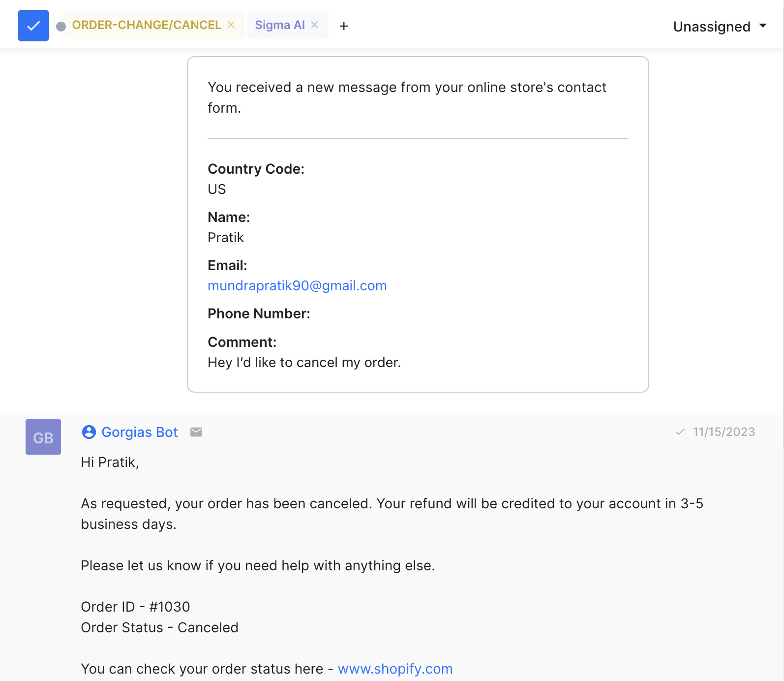Click the gray ticket status dot

[61, 27]
